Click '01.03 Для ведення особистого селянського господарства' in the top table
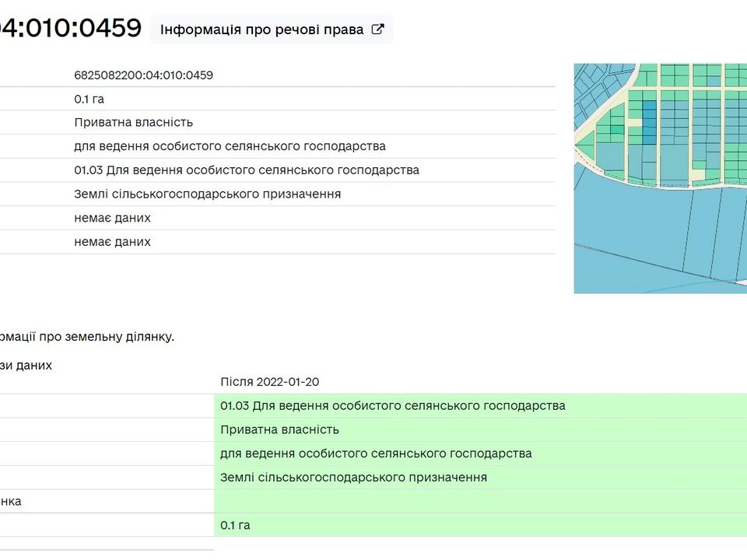The height and width of the screenshot is (560, 747). coord(246,170)
